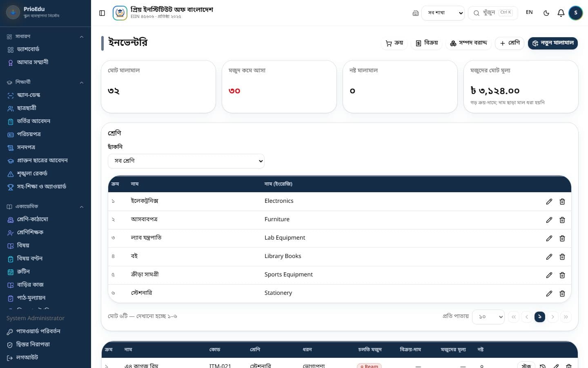
Task: Select pagination page ১ button
Action: 540,317
